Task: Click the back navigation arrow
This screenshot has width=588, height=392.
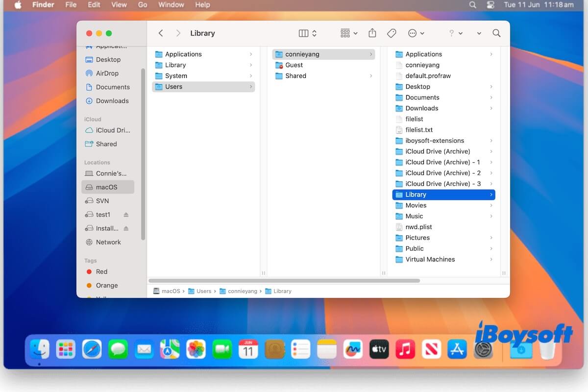Action: tap(161, 33)
